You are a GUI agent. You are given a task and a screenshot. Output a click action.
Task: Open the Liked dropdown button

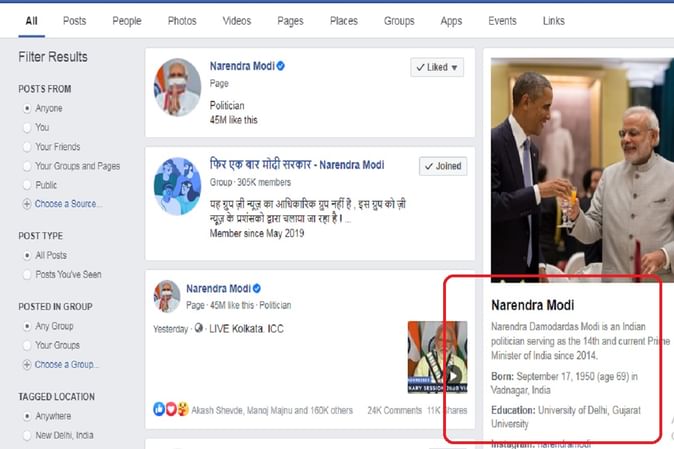point(437,68)
